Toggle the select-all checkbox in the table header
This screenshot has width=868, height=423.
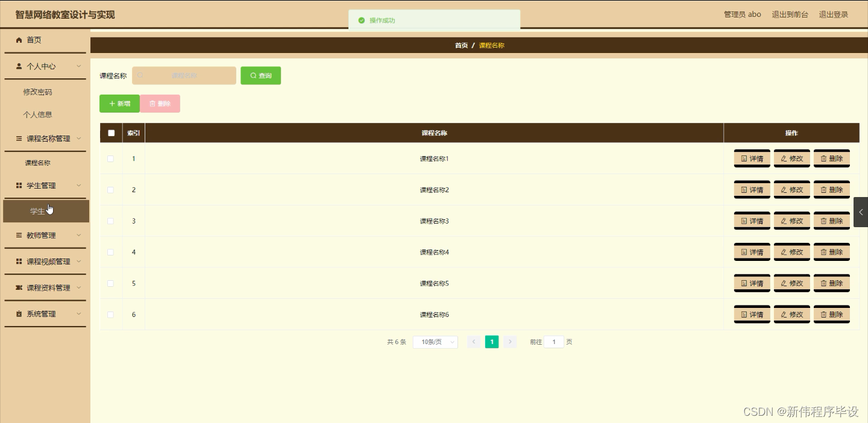tap(111, 133)
